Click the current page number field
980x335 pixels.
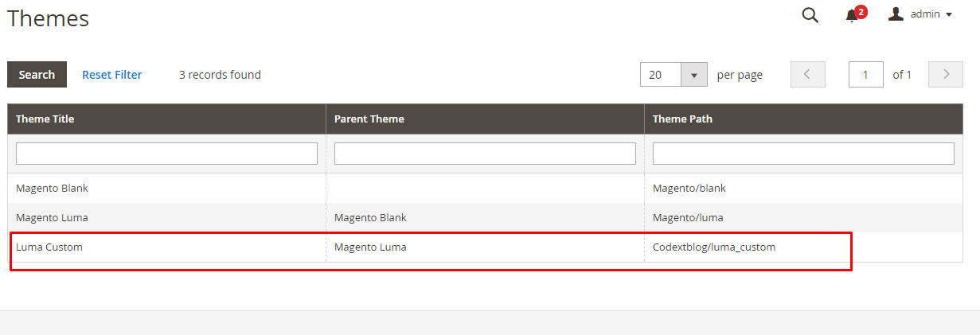click(x=865, y=75)
